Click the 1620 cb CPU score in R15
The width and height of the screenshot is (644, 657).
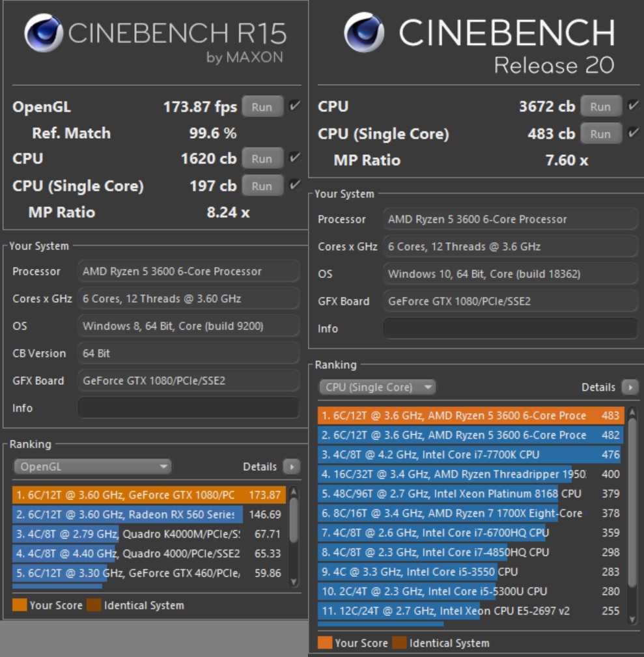[208, 159]
